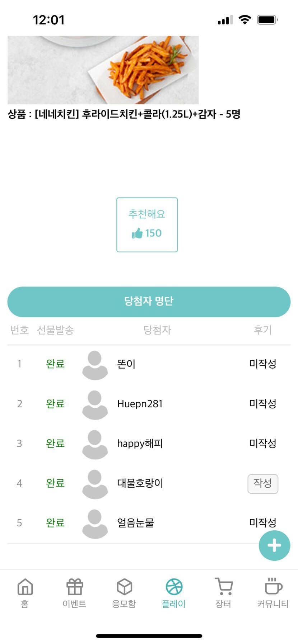298x644 pixels.
Task: Tap the home icon in bottom navigation
Action: (25, 593)
